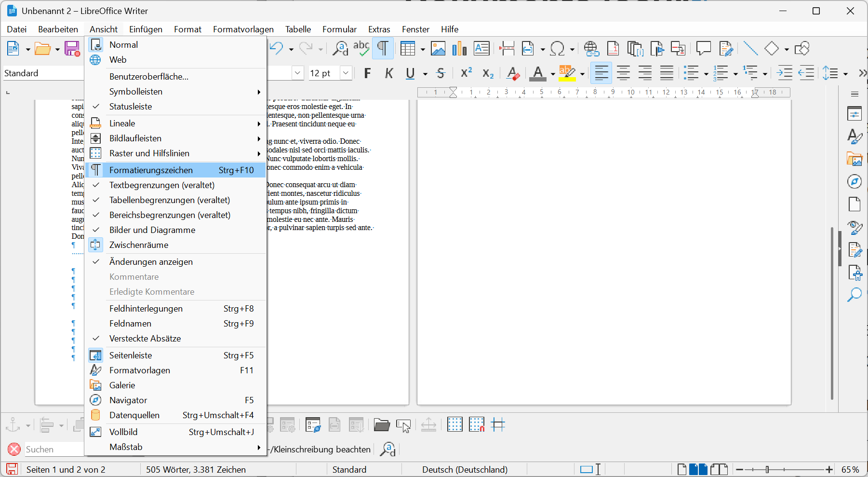The width and height of the screenshot is (868, 477).
Task: Justify the paragraph alignment
Action: (667, 73)
